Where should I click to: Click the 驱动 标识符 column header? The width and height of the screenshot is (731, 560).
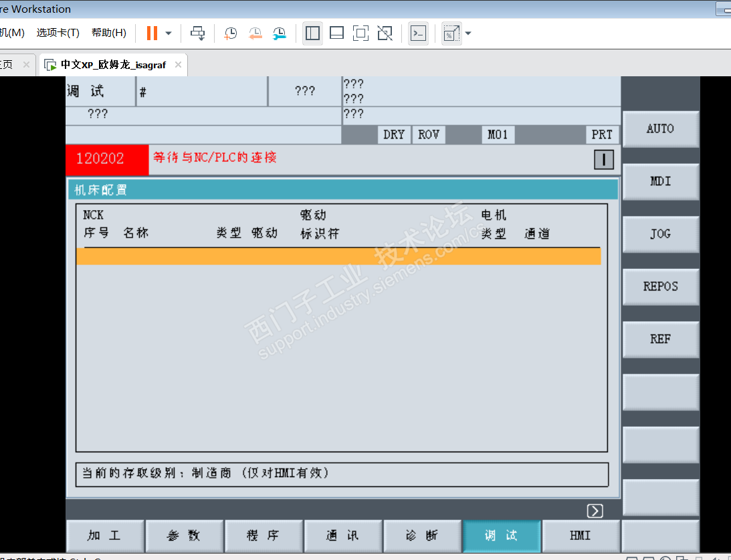pyautogui.click(x=320, y=224)
